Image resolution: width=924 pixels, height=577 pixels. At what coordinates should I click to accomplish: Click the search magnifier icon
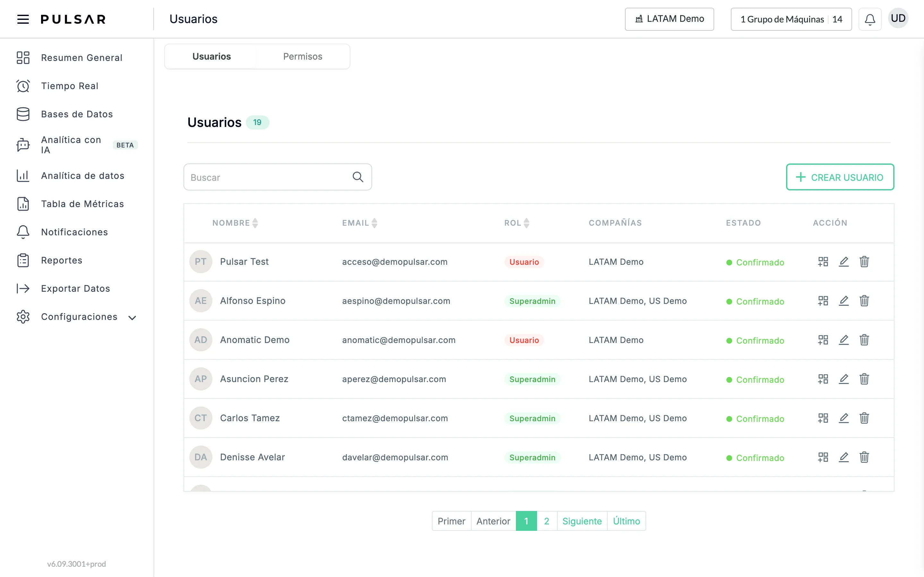[358, 177]
